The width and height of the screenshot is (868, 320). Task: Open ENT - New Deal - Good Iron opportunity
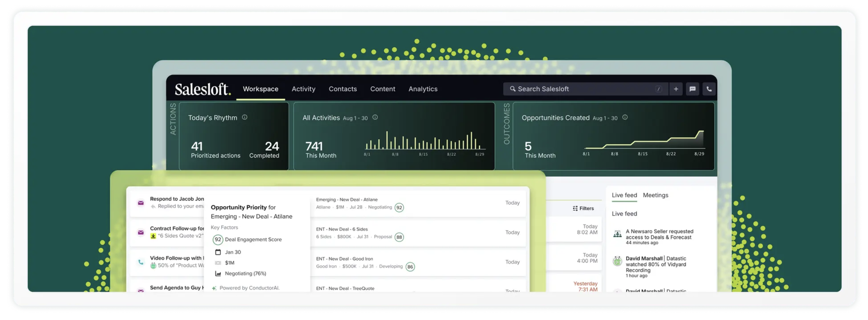344,259
